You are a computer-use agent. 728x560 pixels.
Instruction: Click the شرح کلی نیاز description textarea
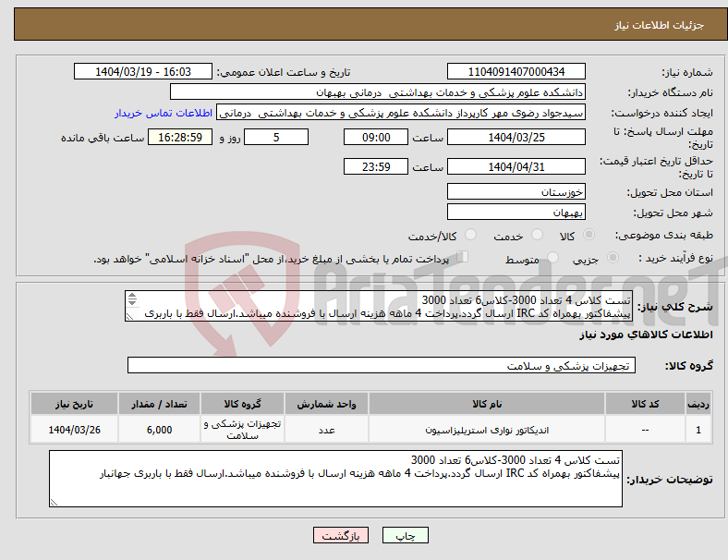pyautogui.click(x=379, y=306)
